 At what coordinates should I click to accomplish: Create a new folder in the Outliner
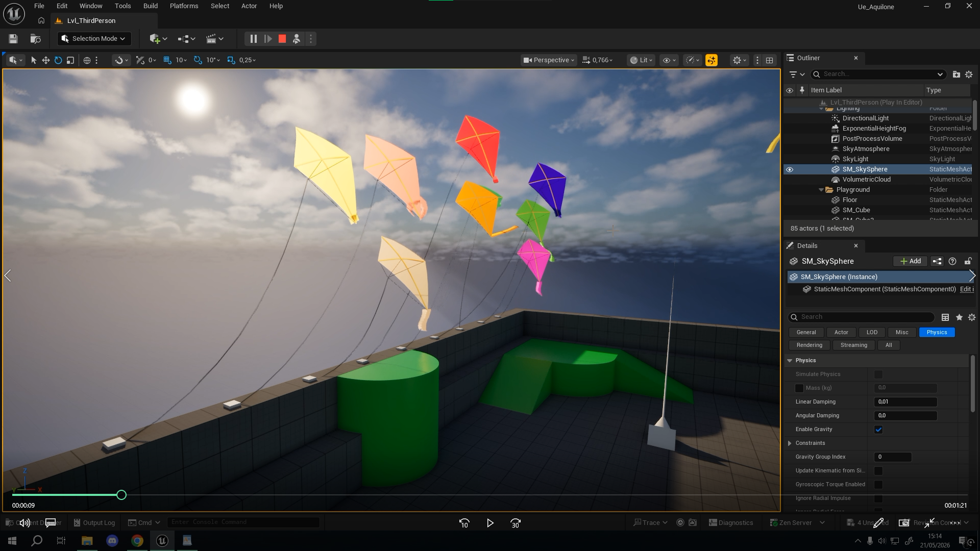(x=956, y=74)
